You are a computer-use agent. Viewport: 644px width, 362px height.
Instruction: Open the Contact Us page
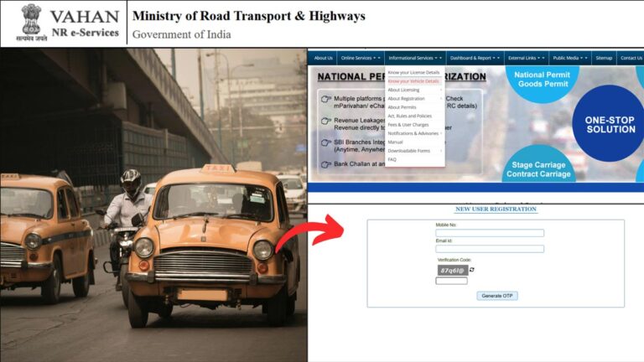click(x=631, y=58)
